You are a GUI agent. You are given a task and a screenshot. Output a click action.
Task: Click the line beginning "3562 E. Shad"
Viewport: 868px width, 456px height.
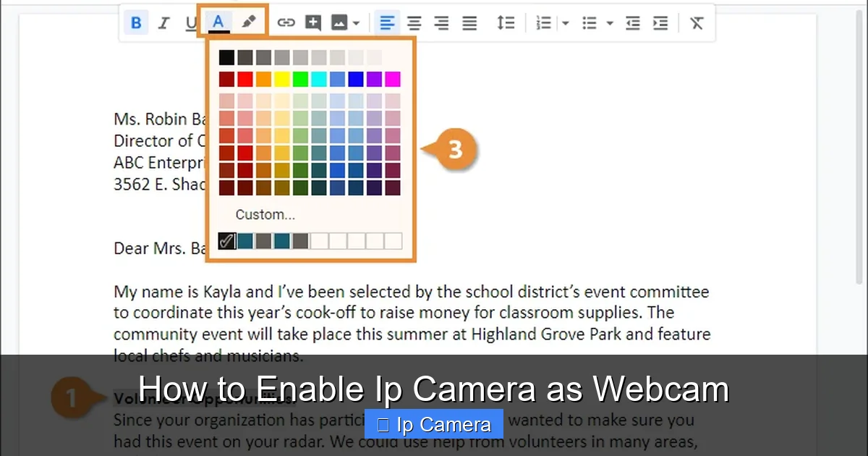click(161, 184)
